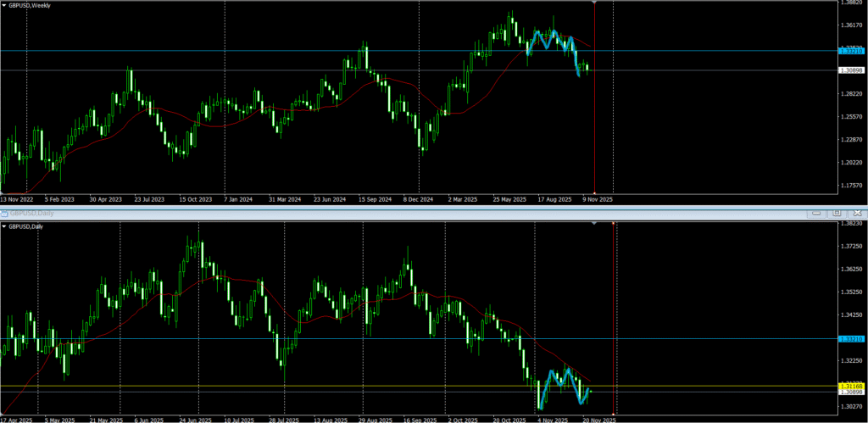Viewport: 868px width, 423px height.
Task: Click the GBPUSD,Daily window title bar
Action: click(x=339, y=212)
